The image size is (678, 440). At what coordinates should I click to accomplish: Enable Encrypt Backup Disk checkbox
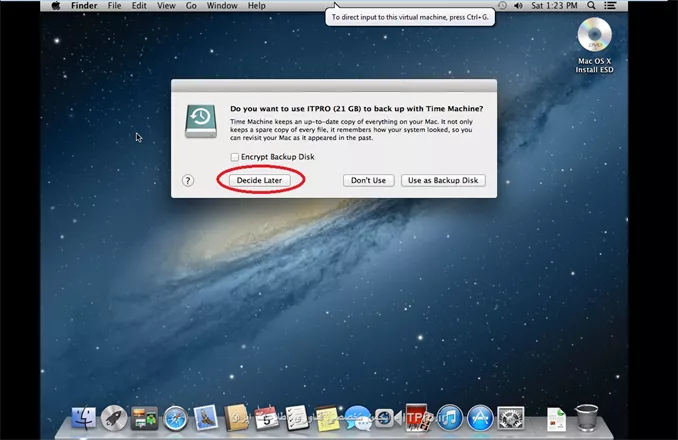(234, 157)
